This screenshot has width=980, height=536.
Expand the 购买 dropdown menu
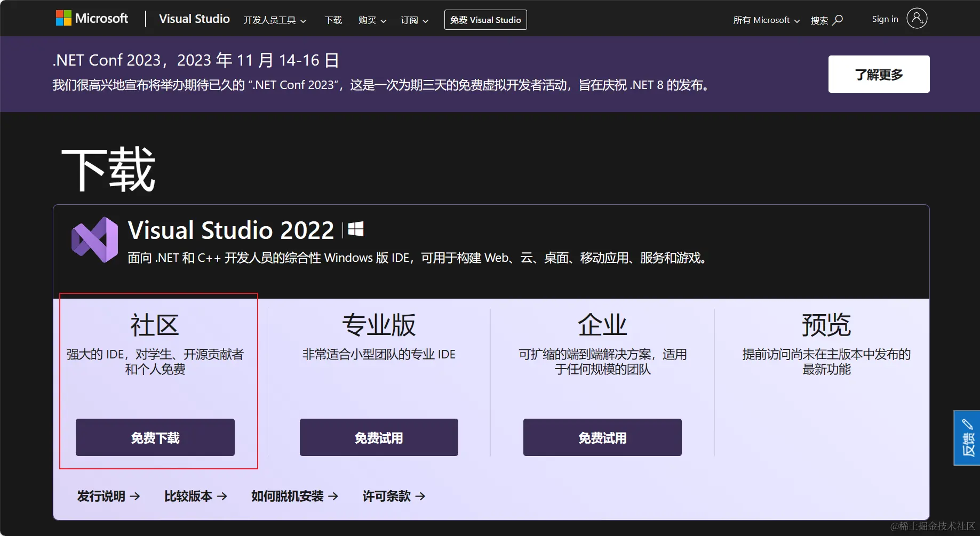coord(372,20)
